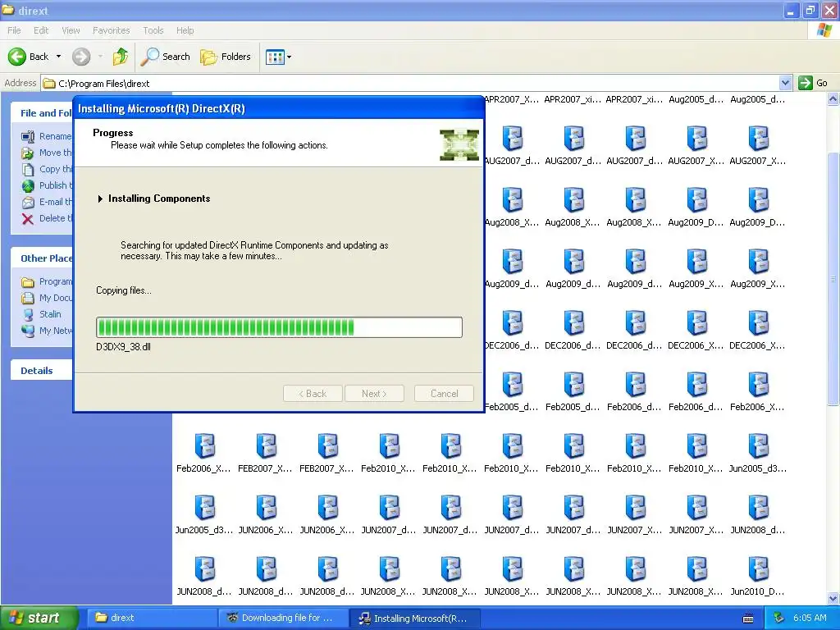Viewport: 840px width, 630px height.
Task: Click the Installing Components arrow marker
Action: 100,199
